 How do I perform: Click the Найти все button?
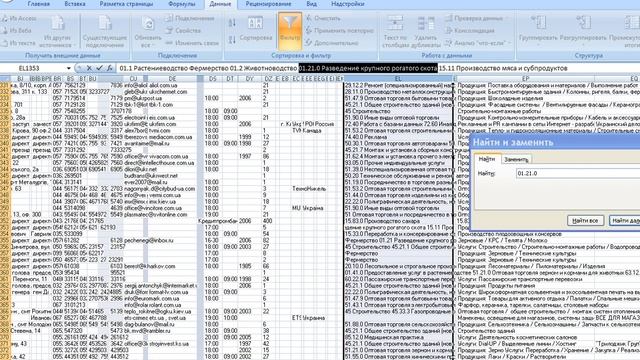585,220
